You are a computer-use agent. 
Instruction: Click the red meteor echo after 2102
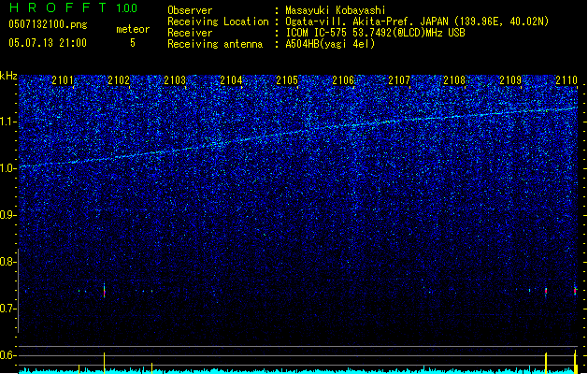point(105,291)
